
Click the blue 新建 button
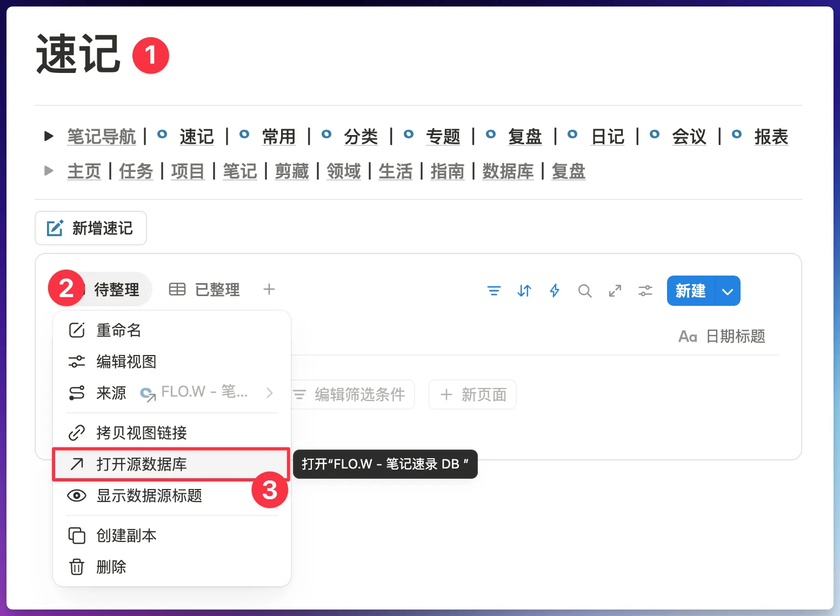click(x=690, y=291)
